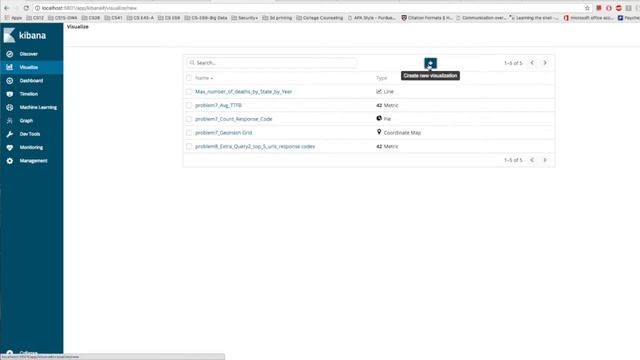Screen dimensions: 640x360
Task: Open the Security+ bookmark folder
Action: [244, 18]
